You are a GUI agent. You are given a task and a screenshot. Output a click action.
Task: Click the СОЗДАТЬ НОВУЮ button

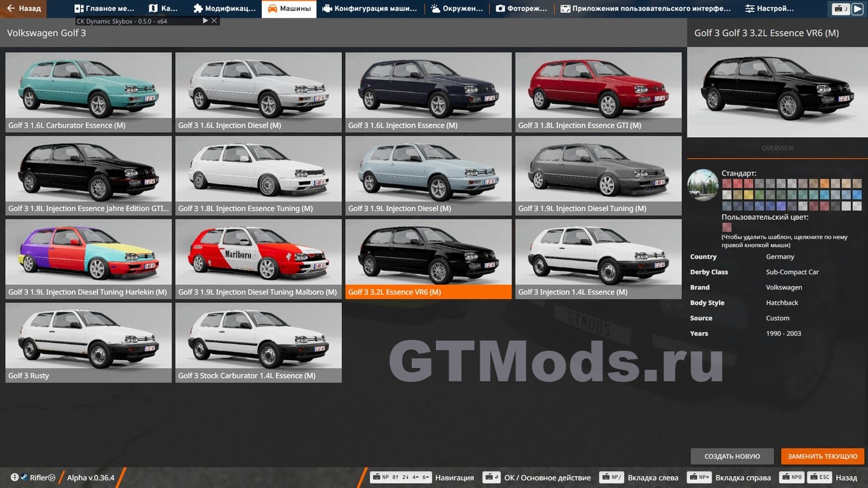[x=732, y=456]
